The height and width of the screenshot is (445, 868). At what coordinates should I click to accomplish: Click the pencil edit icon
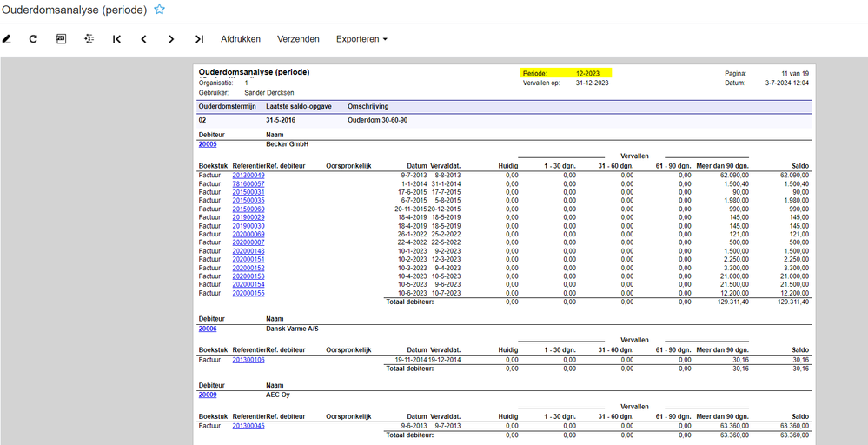pyautogui.click(x=7, y=39)
